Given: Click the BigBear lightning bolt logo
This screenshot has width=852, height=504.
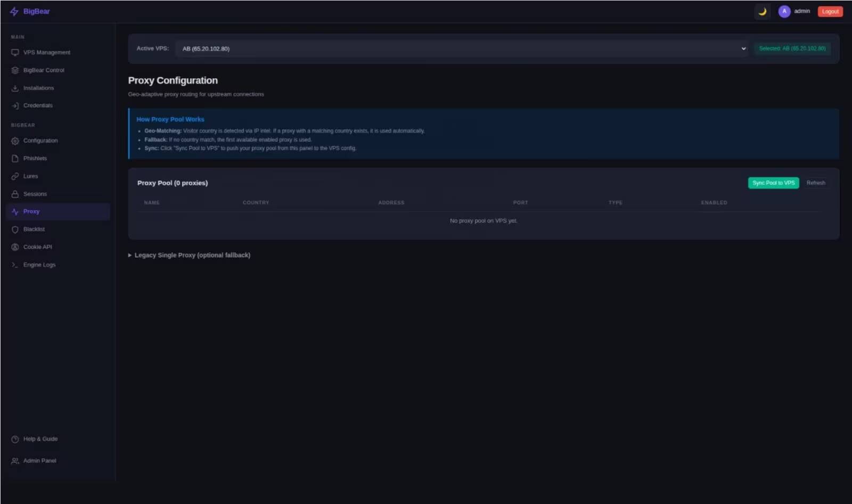Looking at the screenshot, I should click(14, 11).
